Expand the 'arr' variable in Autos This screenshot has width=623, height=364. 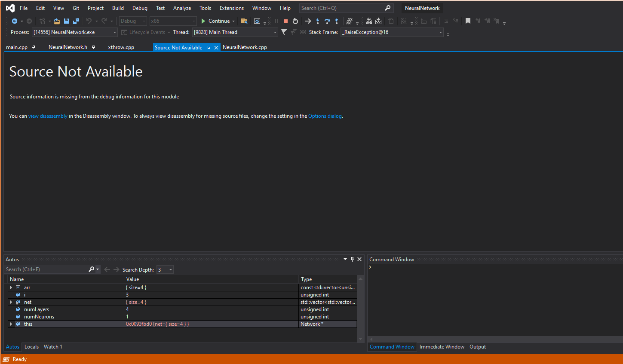point(11,288)
